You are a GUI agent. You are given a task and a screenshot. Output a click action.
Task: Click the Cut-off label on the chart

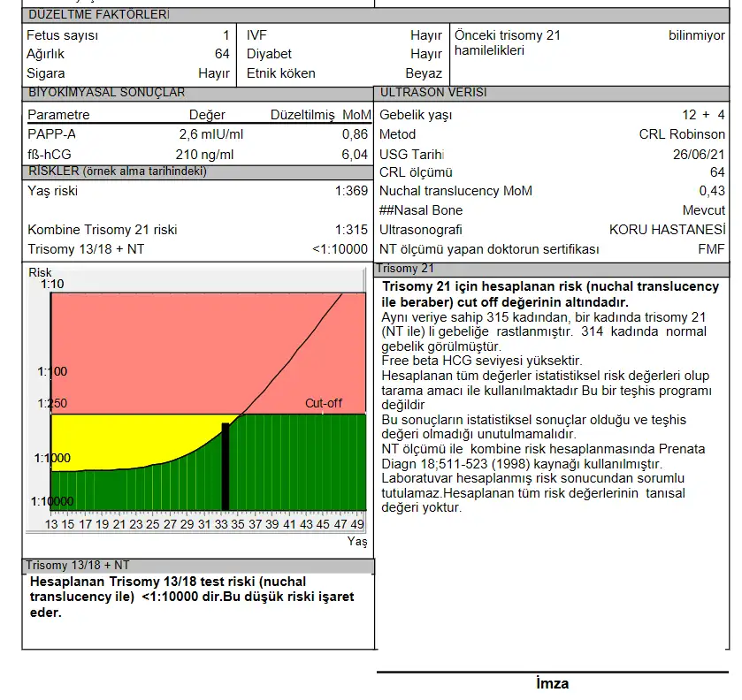click(323, 404)
